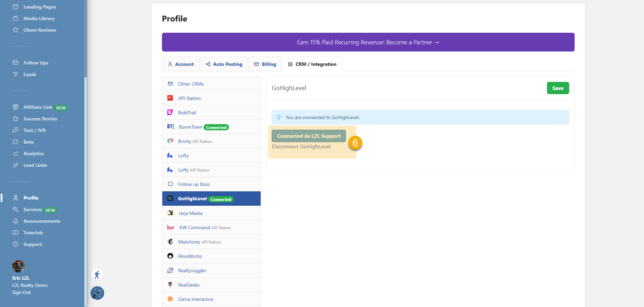Select RealGeeks in the CRM list
Viewport: 644px width, 307px height.
click(211, 285)
